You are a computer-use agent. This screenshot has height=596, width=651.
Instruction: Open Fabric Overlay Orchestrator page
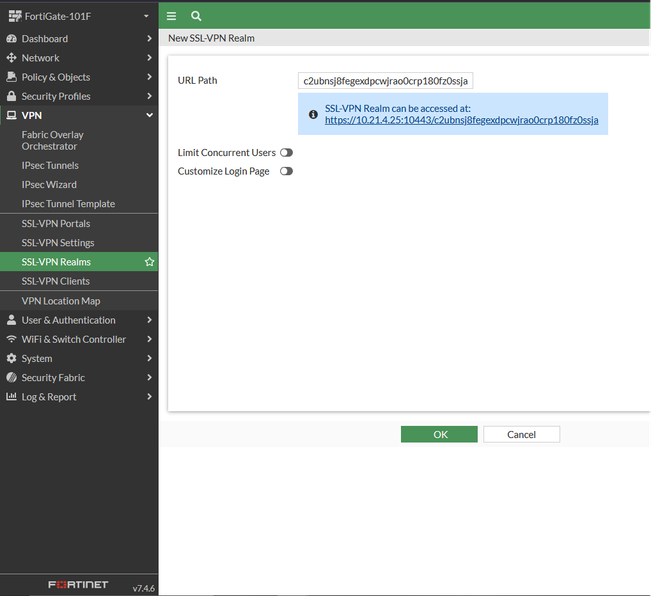(x=79, y=140)
